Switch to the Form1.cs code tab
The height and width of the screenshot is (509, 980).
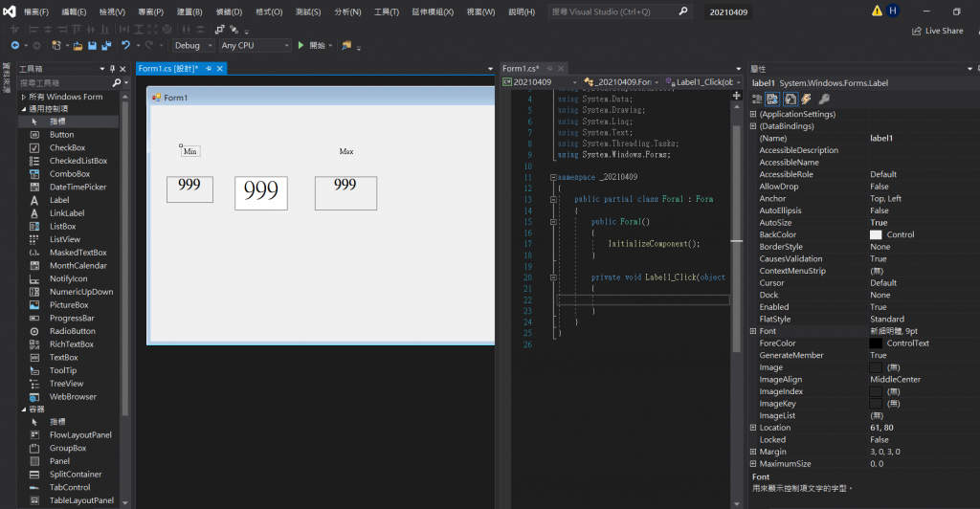point(521,69)
